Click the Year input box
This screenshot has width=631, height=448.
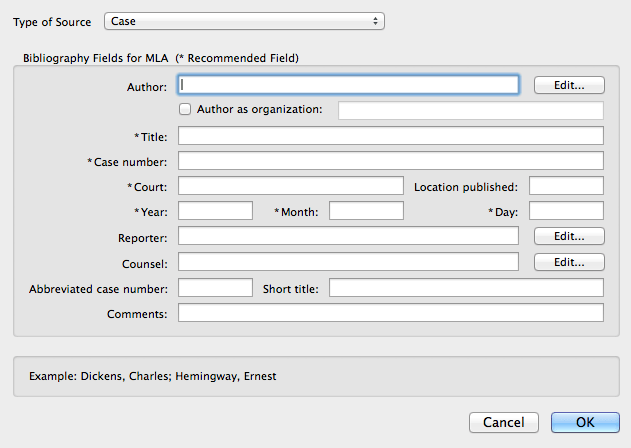tap(215, 211)
